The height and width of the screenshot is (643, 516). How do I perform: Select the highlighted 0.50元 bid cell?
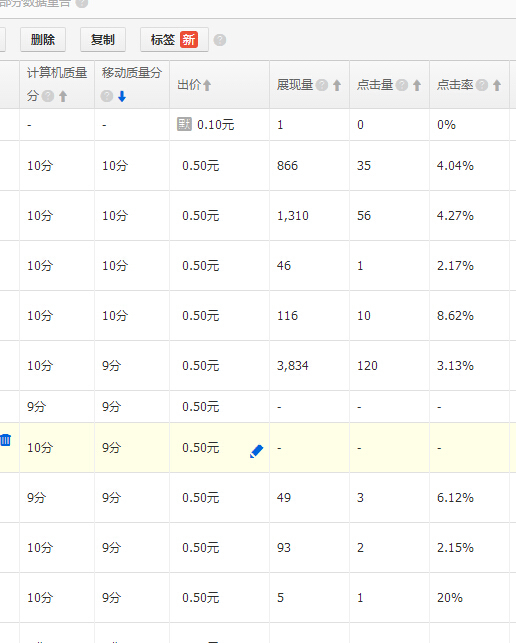tap(219, 447)
